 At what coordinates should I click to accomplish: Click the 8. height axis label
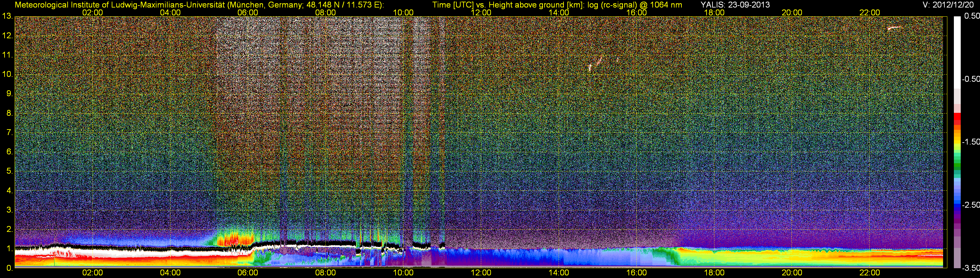(x=9, y=113)
